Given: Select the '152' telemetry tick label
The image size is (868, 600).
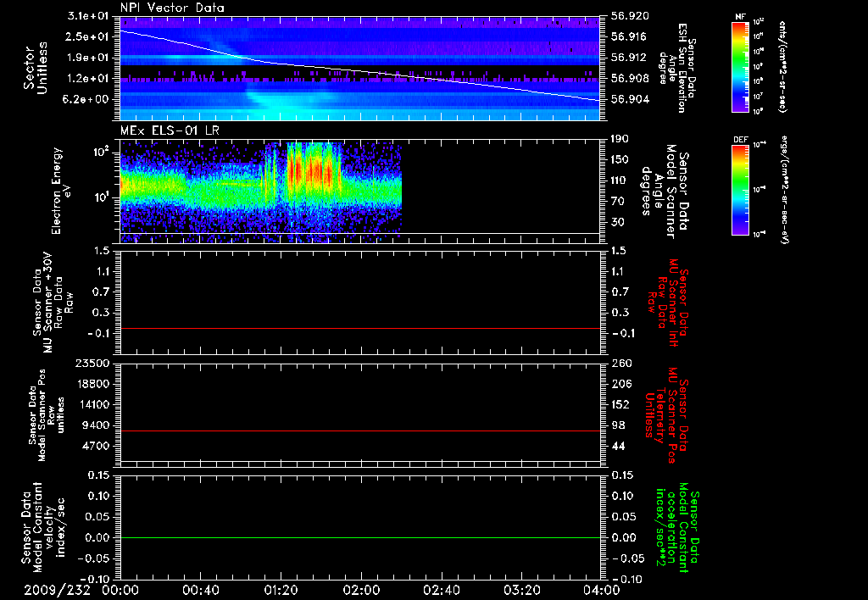Looking at the screenshot, I should pos(620,404).
